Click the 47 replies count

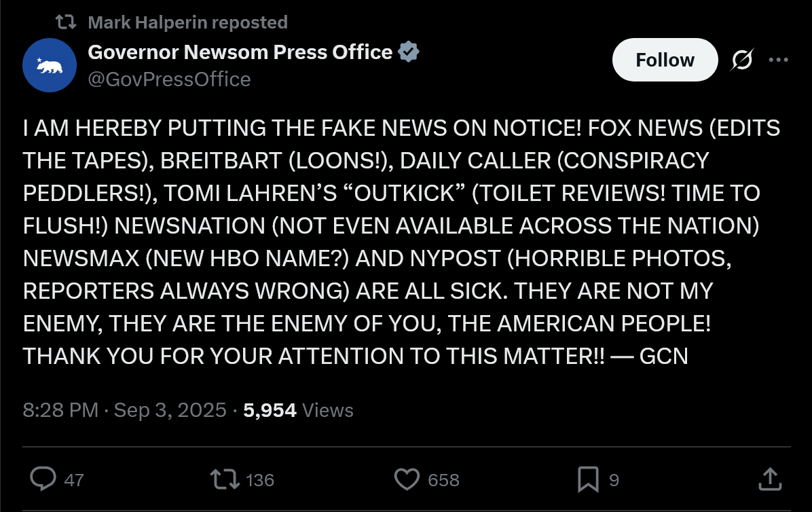[74, 480]
